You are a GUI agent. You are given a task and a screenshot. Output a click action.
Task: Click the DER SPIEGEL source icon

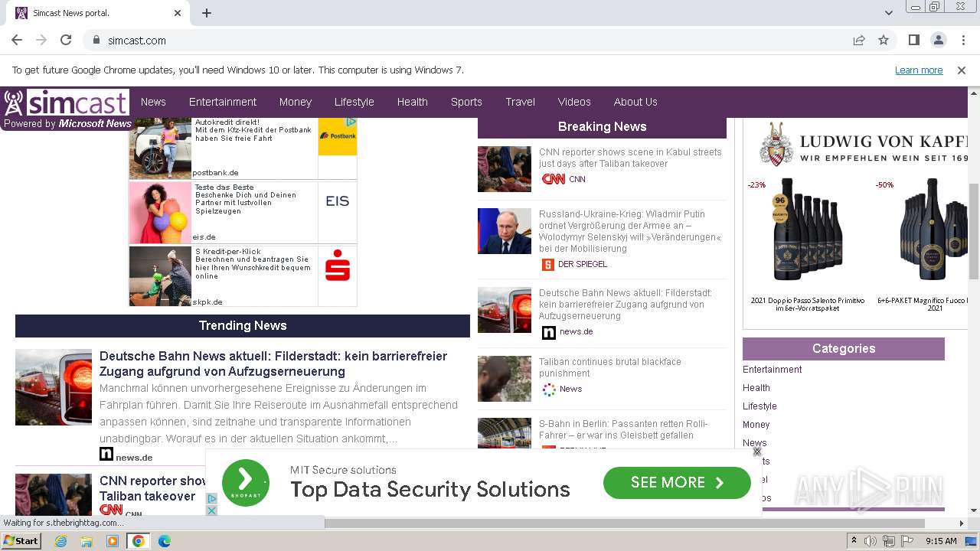547,264
